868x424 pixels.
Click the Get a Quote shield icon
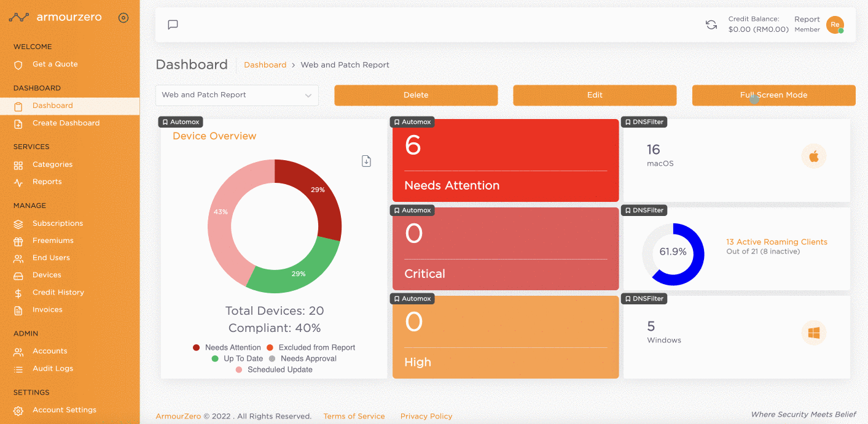[x=18, y=64]
